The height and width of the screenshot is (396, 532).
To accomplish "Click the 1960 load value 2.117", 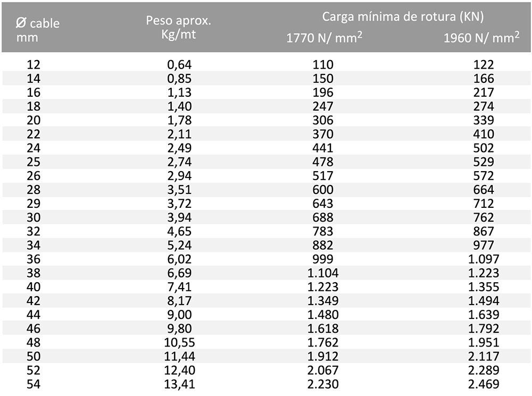I will (x=484, y=356).
